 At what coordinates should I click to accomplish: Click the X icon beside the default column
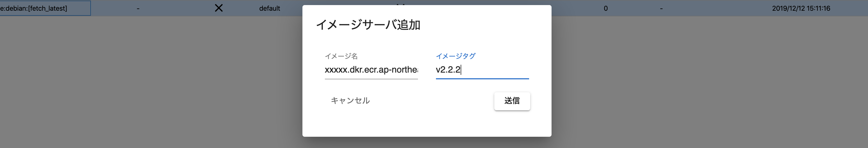219,8
